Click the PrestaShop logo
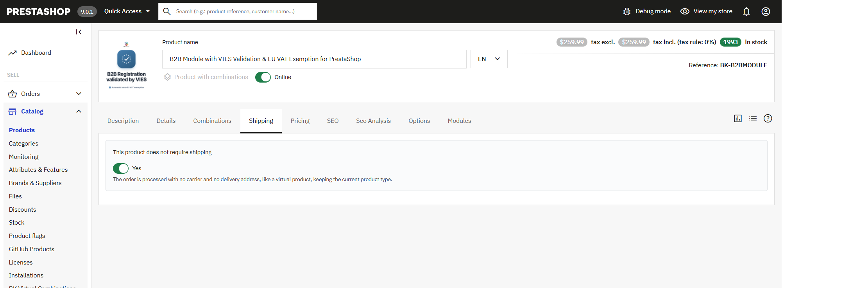868x288 pixels. click(38, 11)
